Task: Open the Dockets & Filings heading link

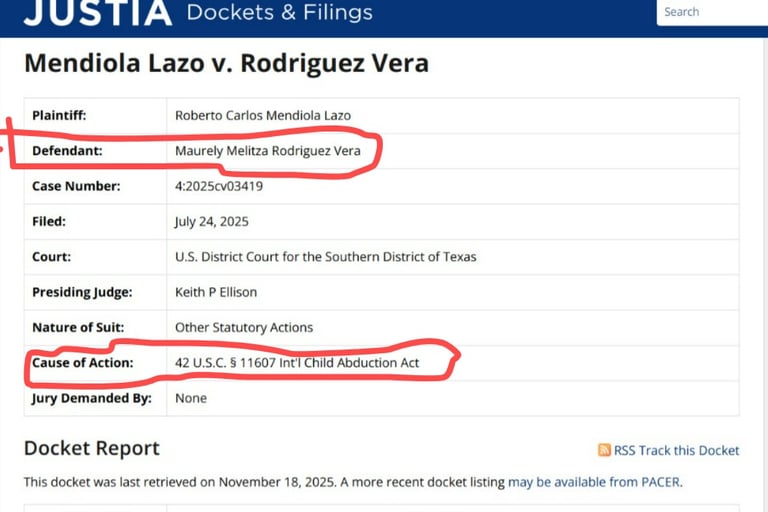Action: (x=279, y=12)
